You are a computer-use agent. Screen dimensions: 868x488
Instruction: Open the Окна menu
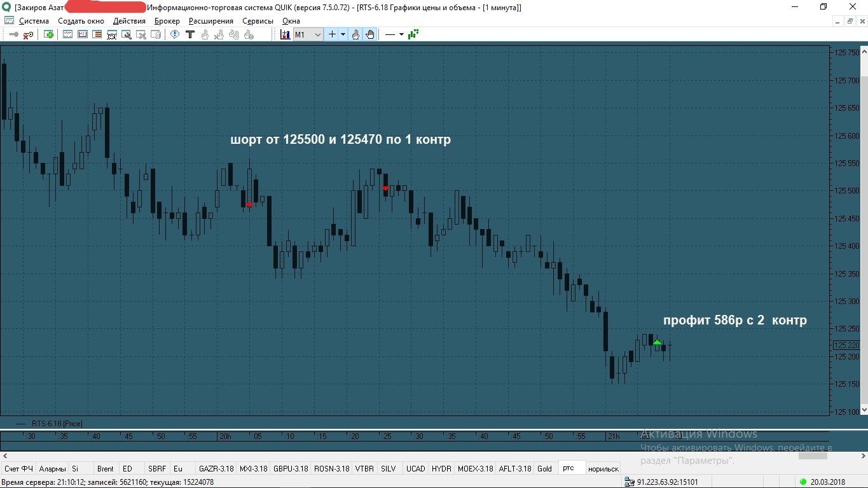[291, 21]
